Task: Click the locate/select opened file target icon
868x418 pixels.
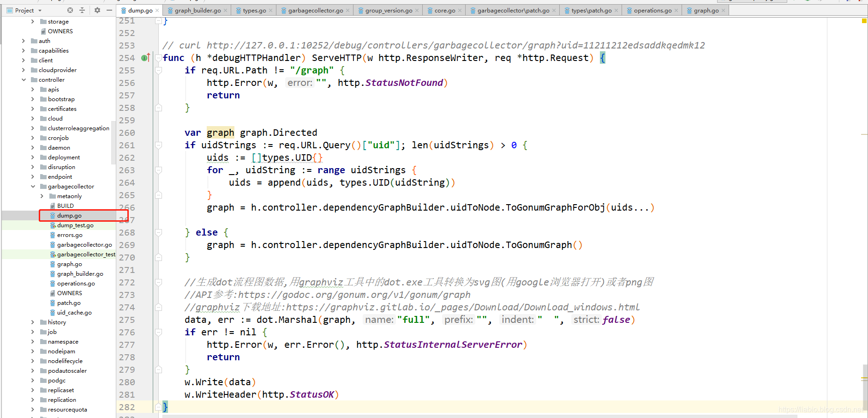Action: pyautogui.click(x=70, y=10)
